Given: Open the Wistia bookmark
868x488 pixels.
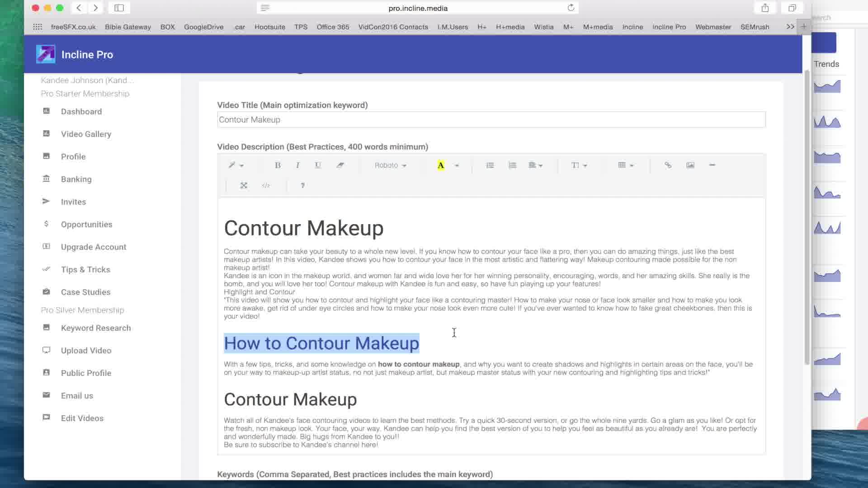Looking at the screenshot, I should pos(543,27).
